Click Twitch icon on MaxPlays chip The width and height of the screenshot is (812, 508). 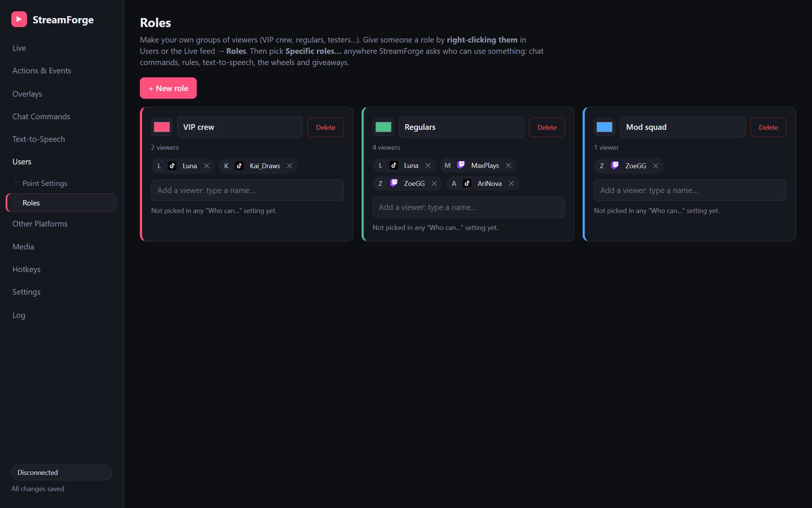click(461, 165)
